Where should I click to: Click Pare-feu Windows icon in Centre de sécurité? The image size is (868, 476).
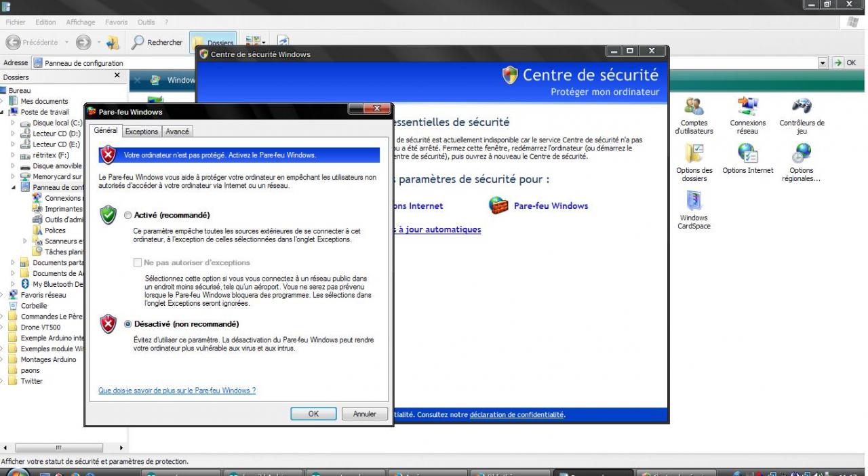click(x=498, y=205)
